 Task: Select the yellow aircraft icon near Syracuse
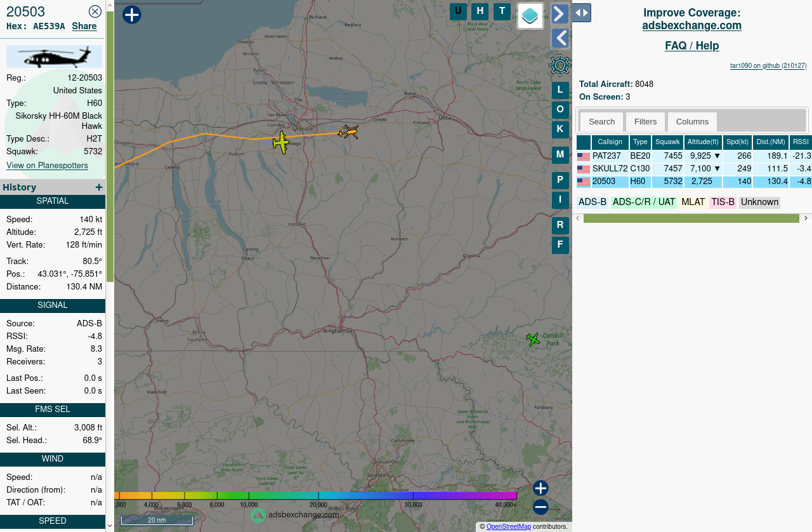point(281,142)
